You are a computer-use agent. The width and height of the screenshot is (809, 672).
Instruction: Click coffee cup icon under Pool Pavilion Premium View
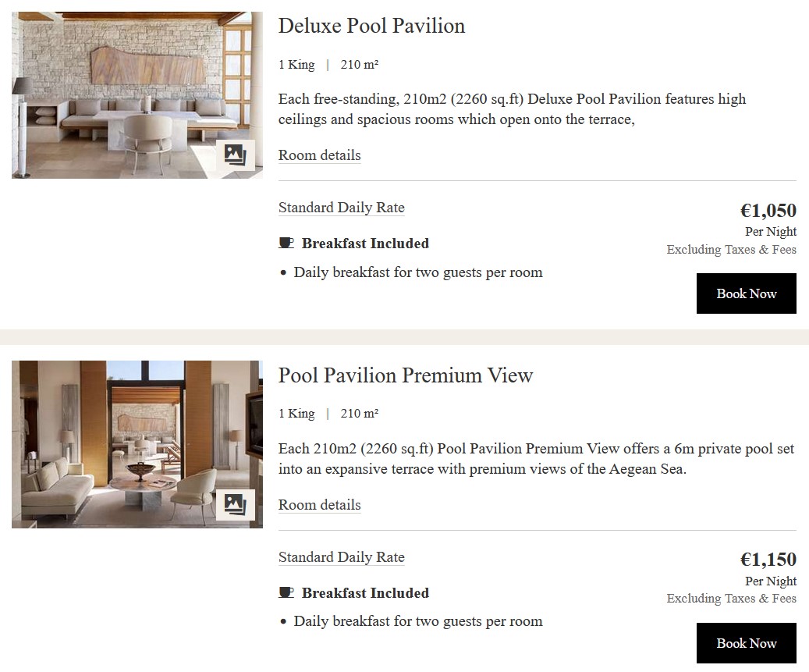[286, 593]
